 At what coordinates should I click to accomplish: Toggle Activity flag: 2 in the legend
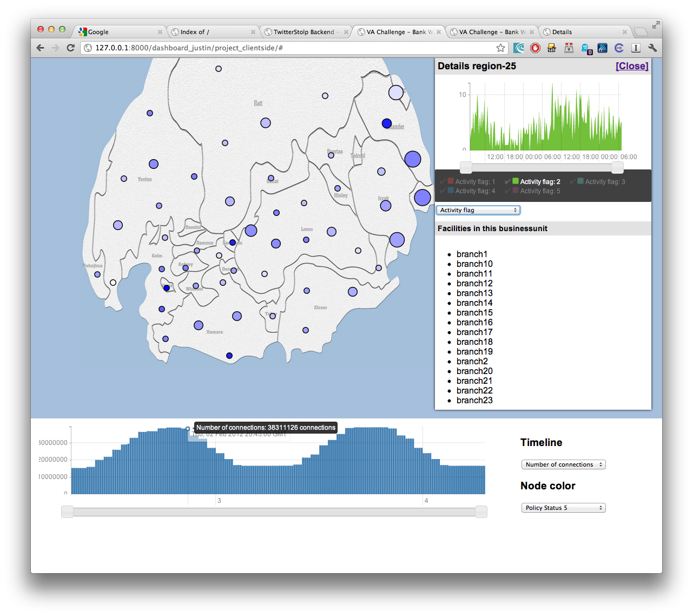point(533,181)
